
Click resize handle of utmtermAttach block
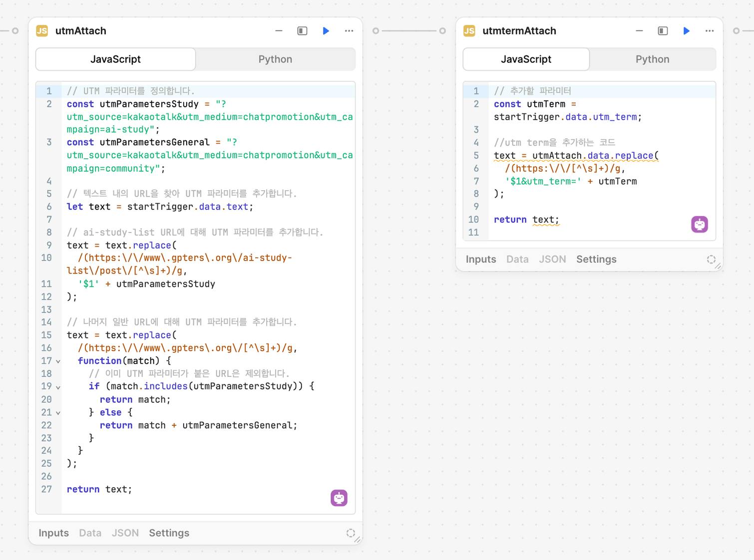718,266
